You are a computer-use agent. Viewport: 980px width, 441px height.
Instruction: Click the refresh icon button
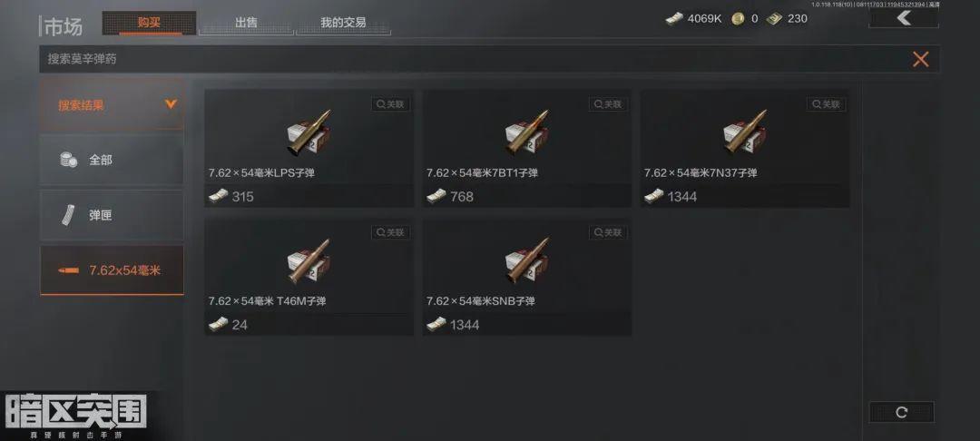[x=901, y=412]
